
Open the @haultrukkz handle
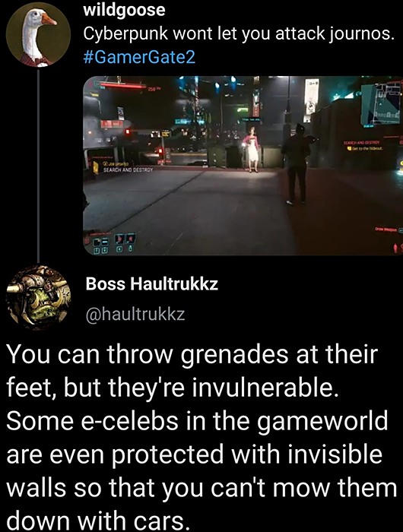pos(136,314)
